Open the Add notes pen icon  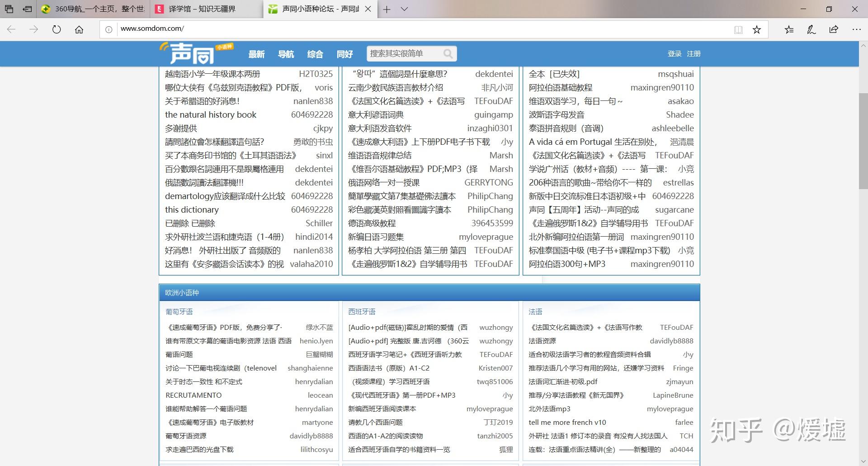tap(811, 29)
